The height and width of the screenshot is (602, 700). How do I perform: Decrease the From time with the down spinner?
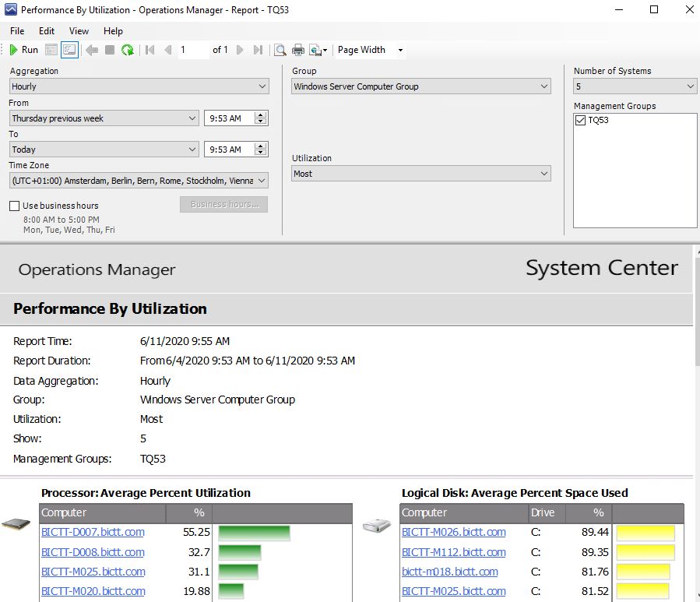[x=260, y=122]
